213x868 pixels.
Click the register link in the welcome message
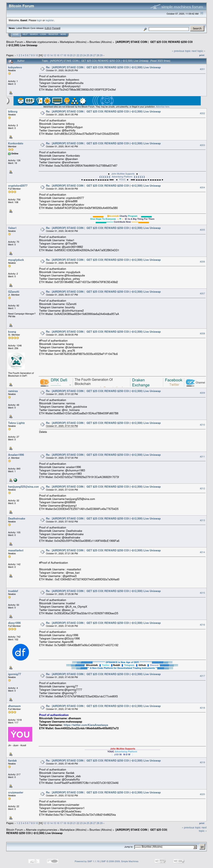[x=50, y=21]
